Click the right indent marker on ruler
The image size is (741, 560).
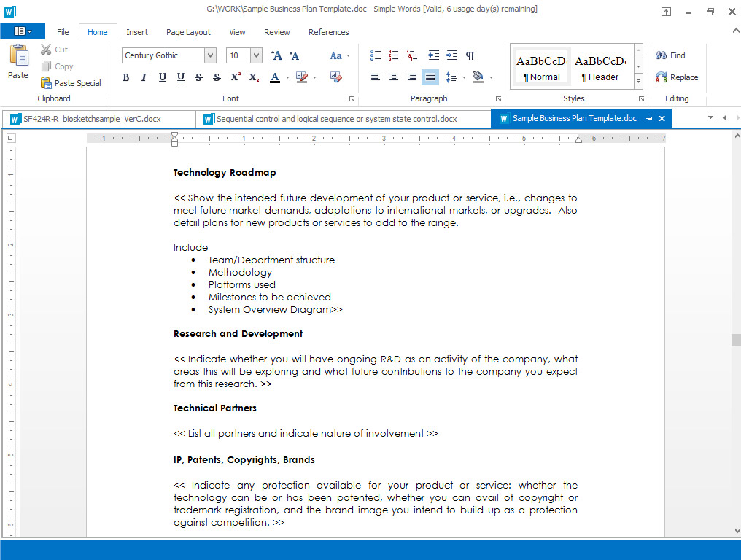click(578, 140)
